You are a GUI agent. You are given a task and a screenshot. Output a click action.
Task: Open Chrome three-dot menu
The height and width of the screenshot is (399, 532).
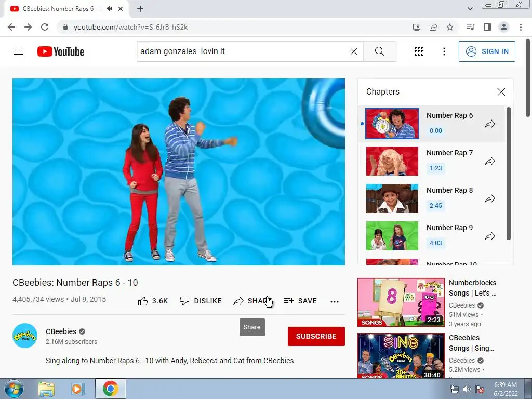tap(521, 27)
